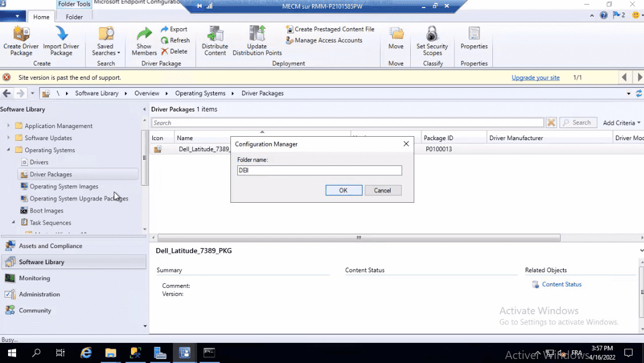Expand the Application Management node
644x363 pixels.
point(8,125)
